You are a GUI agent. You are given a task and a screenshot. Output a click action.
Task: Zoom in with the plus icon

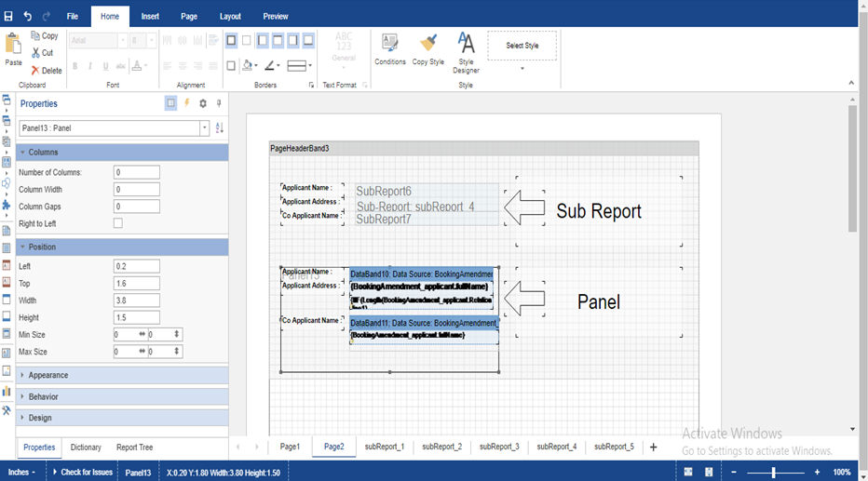tap(817, 472)
